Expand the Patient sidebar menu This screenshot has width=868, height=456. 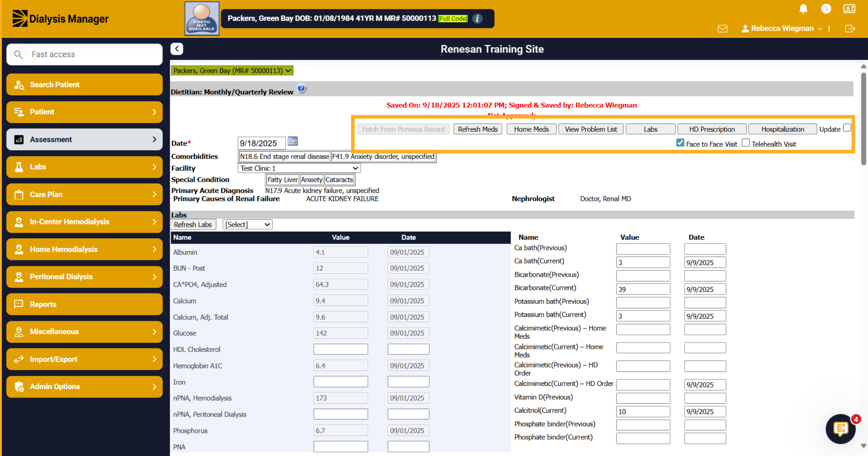tap(84, 112)
